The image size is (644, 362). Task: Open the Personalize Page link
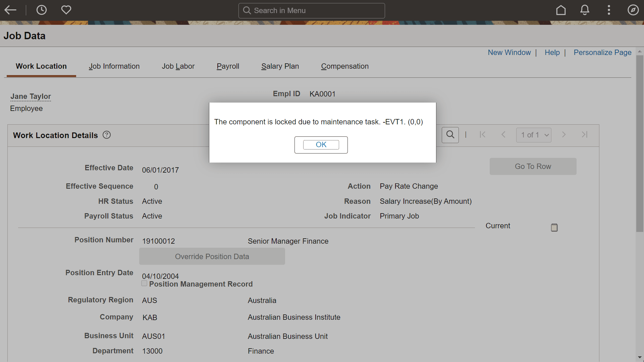[602, 53]
